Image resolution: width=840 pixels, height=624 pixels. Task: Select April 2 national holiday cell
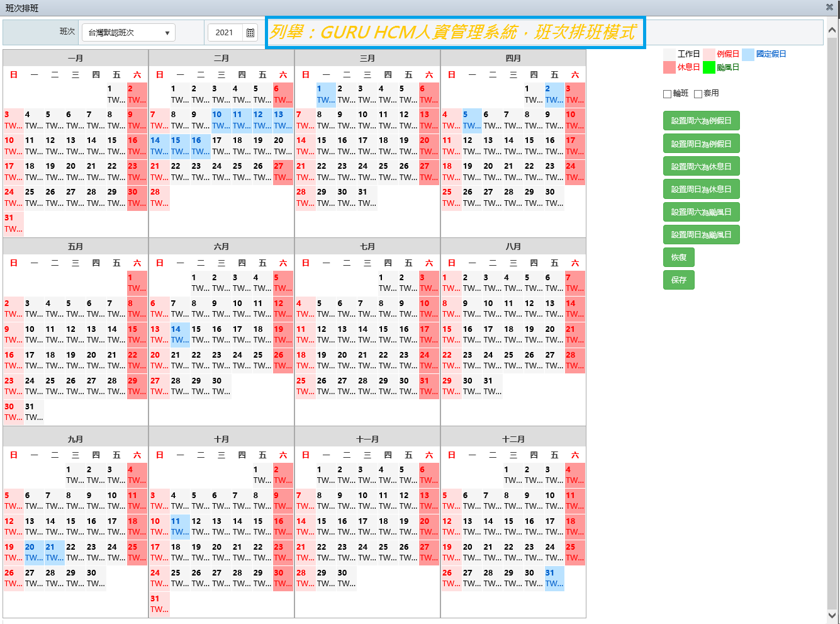pos(554,94)
